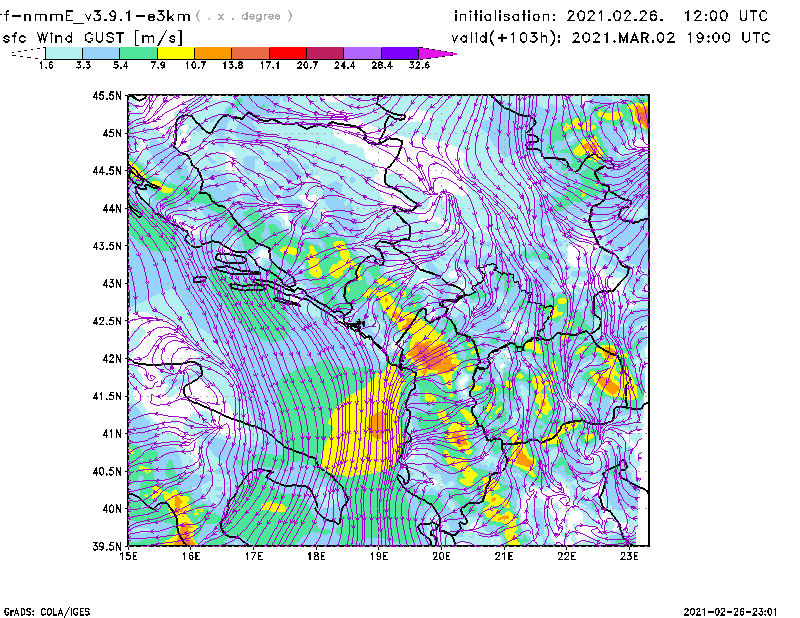
Task: Click the '20.7' legend value
Action: (307, 65)
